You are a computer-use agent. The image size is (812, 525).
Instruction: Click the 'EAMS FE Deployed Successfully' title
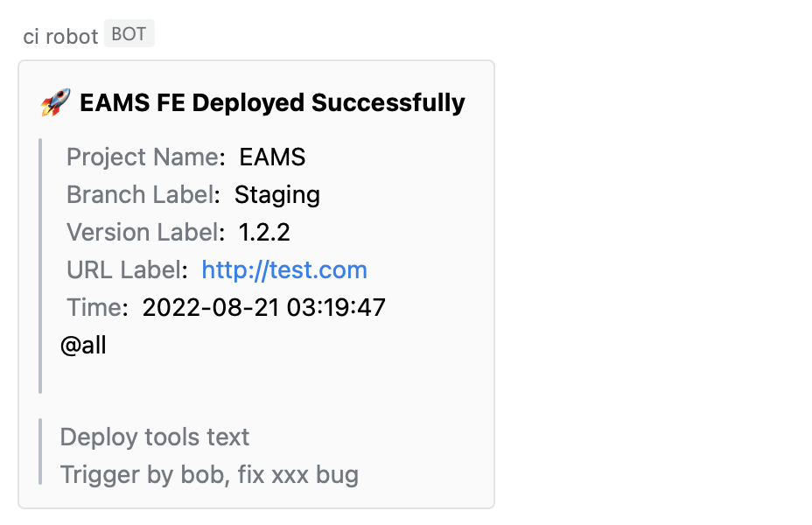click(x=272, y=103)
